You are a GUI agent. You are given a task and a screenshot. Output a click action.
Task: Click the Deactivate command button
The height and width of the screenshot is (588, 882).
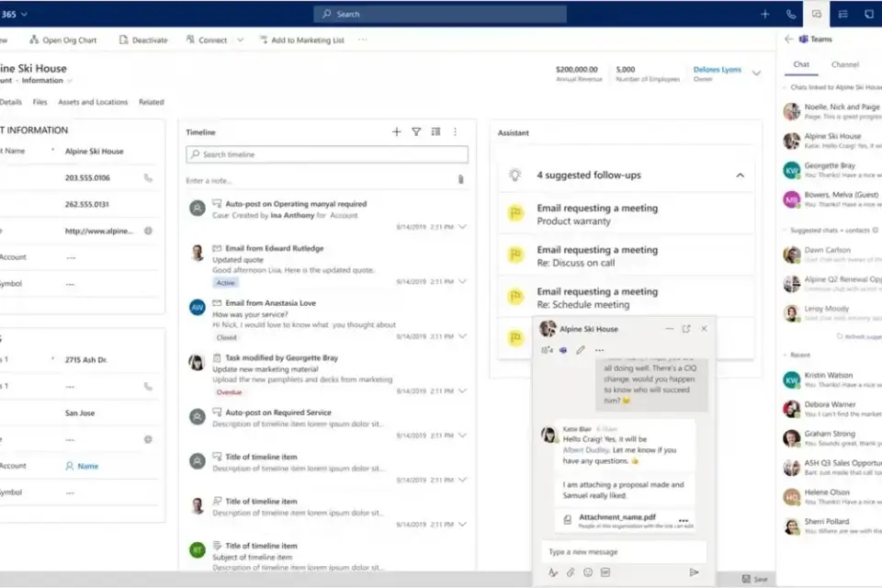[x=143, y=40]
